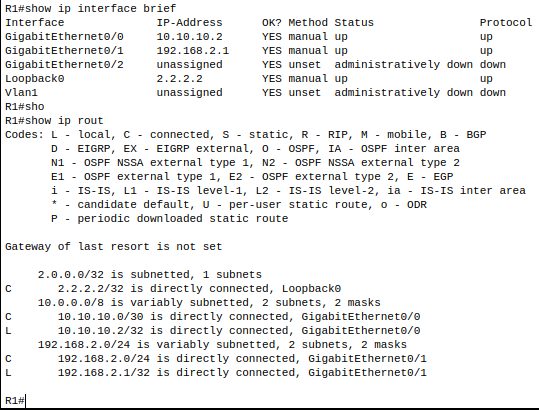Click the 10.10.10.2/32 local route

coord(212,331)
